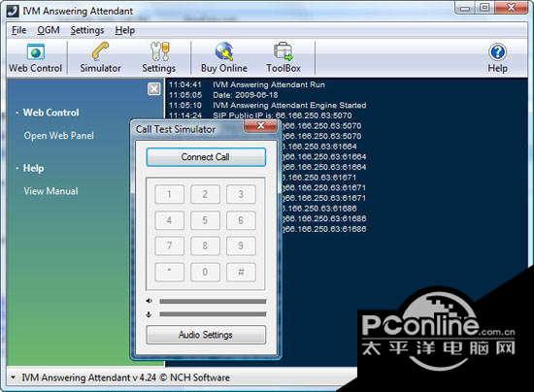The height and width of the screenshot is (392, 534).
Task: Maximize the IVM Answering Attendant window
Action: point(484,8)
